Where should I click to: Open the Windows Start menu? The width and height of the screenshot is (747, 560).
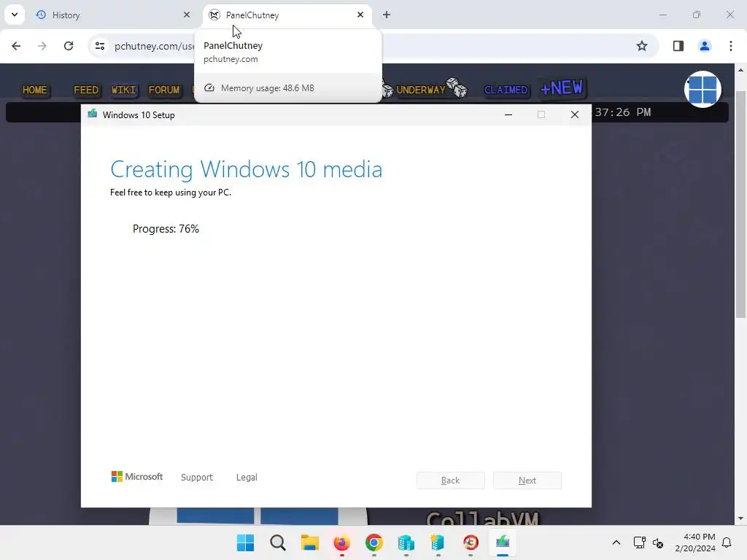coord(245,542)
